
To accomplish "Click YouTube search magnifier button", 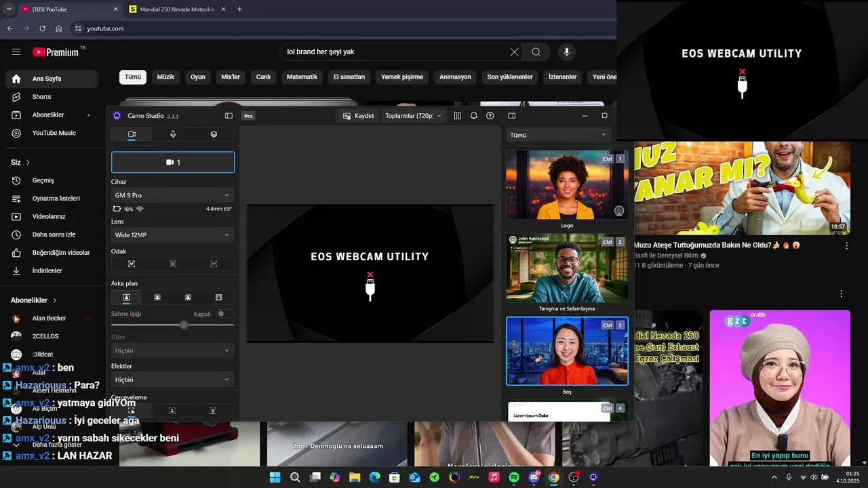I will (x=536, y=52).
